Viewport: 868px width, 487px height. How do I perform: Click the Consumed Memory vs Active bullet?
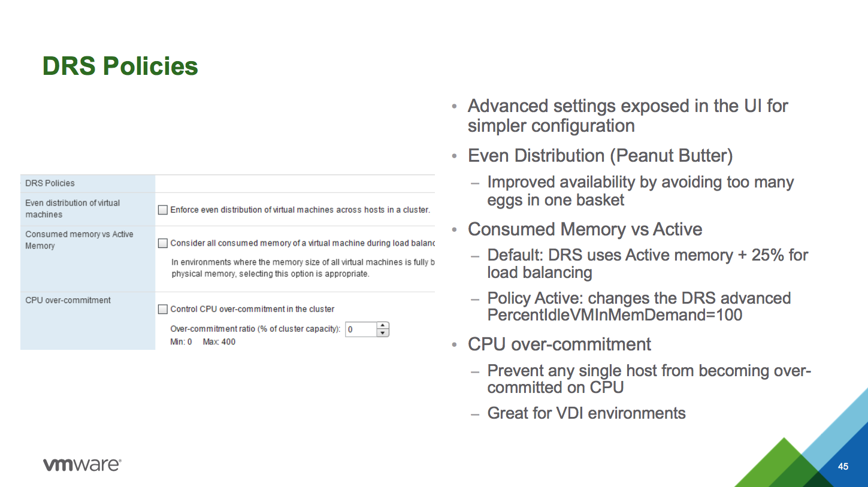pyautogui.click(x=585, y=229)
